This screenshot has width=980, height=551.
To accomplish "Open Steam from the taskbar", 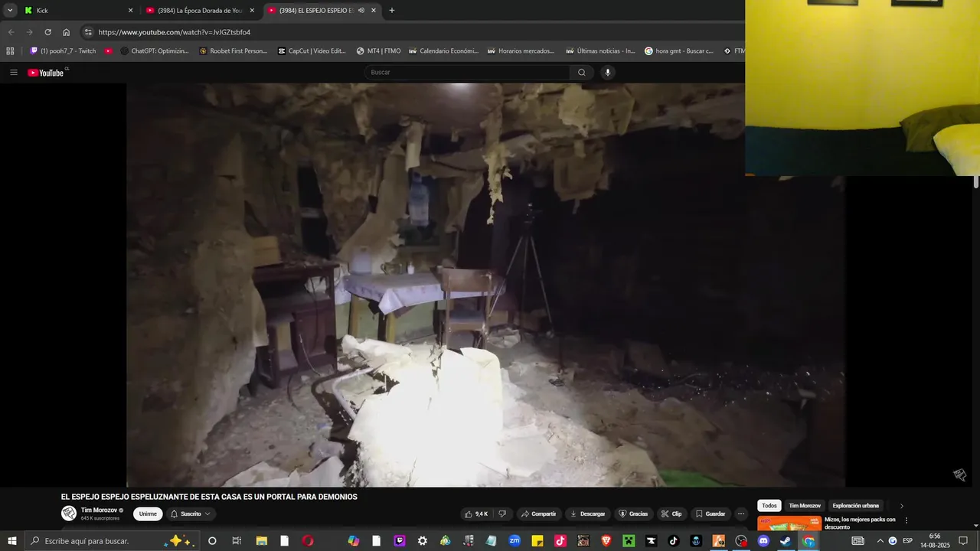I will click(x=786, y=541).
